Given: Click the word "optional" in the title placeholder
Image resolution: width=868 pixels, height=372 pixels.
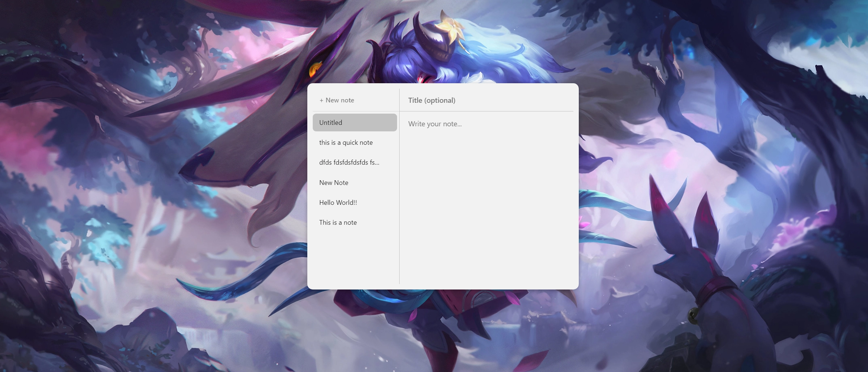Looking at the screenshot, I should click(439, 100).
